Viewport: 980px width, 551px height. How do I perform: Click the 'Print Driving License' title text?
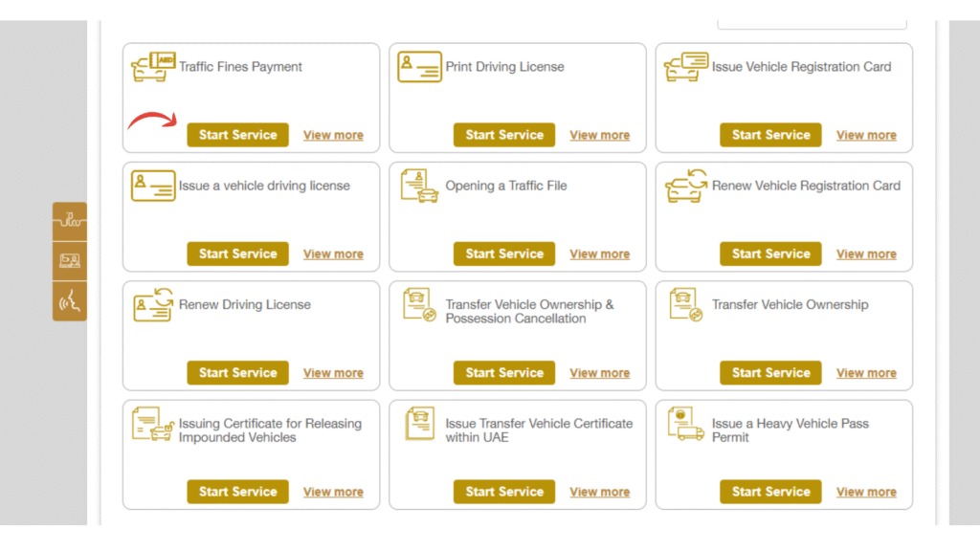504,67
